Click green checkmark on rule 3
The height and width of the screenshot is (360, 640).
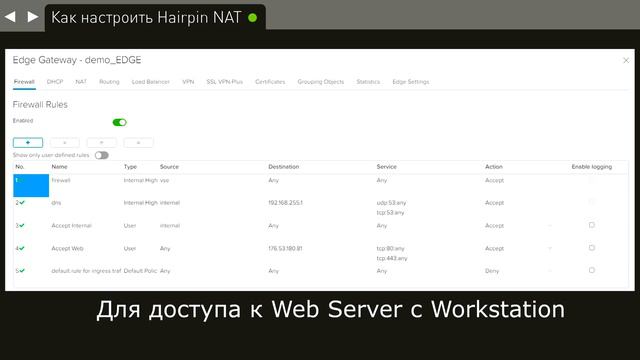(x=22, y=225)
